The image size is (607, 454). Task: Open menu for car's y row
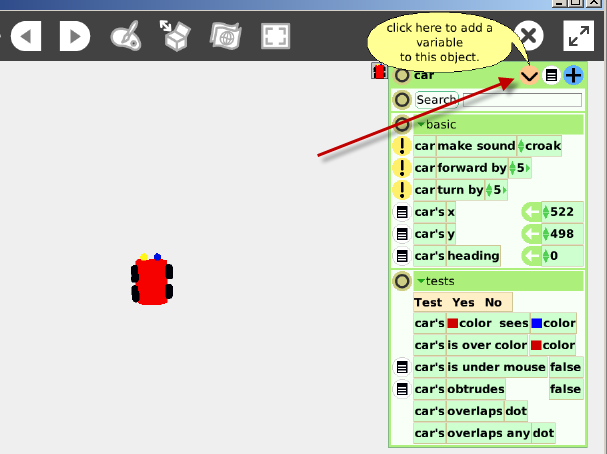coord(402,234)
